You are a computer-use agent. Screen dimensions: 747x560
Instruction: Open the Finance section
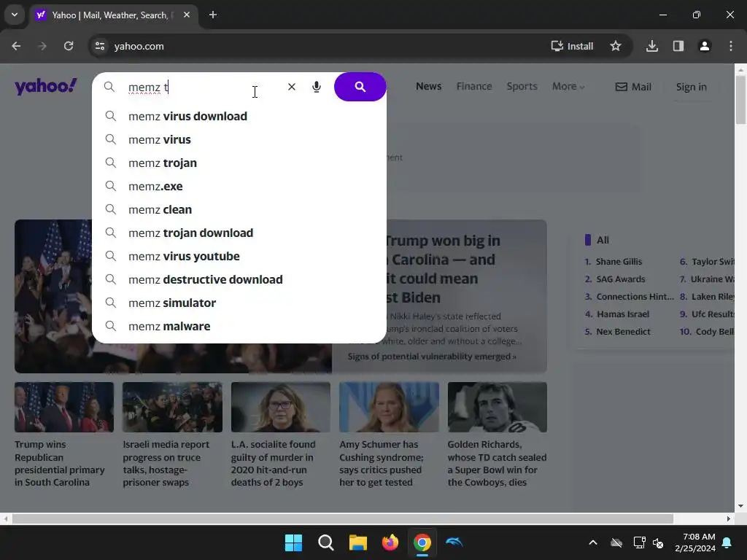tap(474, 86)
